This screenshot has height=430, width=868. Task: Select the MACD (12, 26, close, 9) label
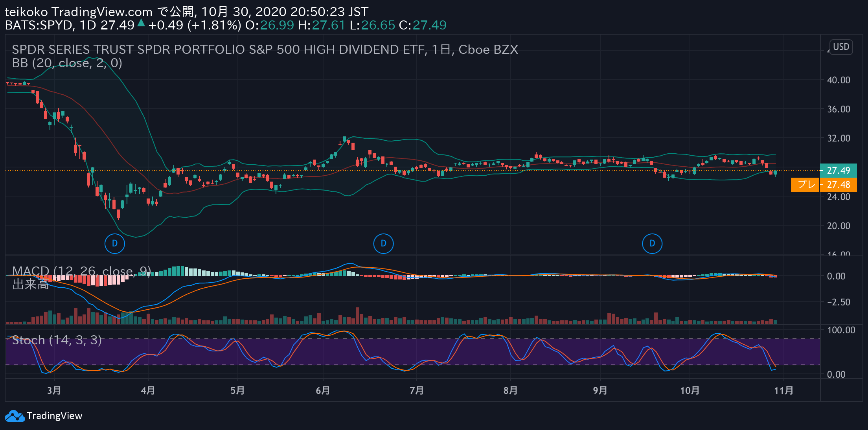(81, 271)
